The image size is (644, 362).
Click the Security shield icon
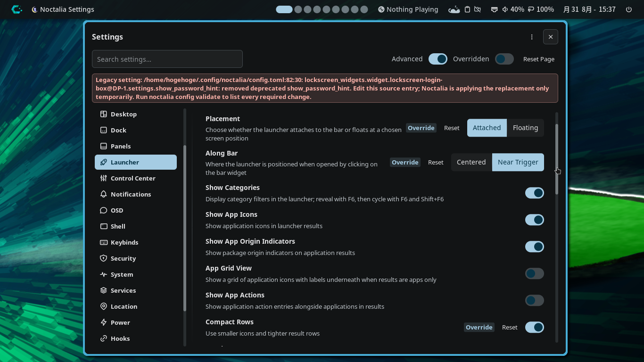104,258
